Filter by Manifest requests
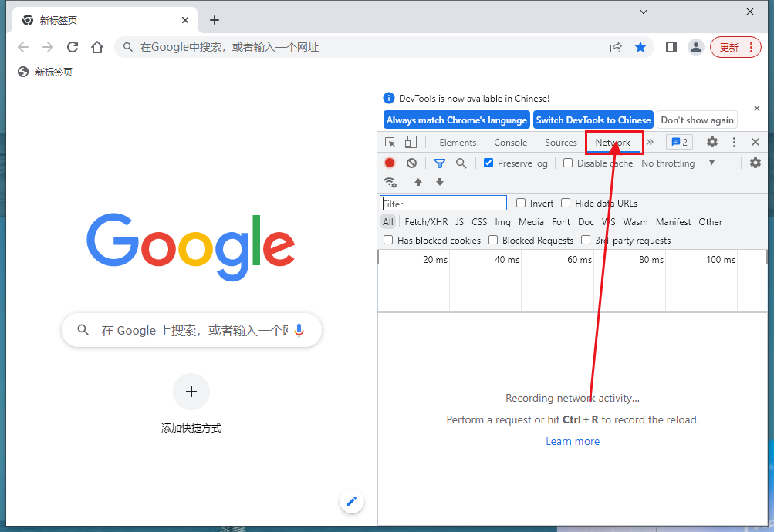774x532 pixels. coord(674,222)
